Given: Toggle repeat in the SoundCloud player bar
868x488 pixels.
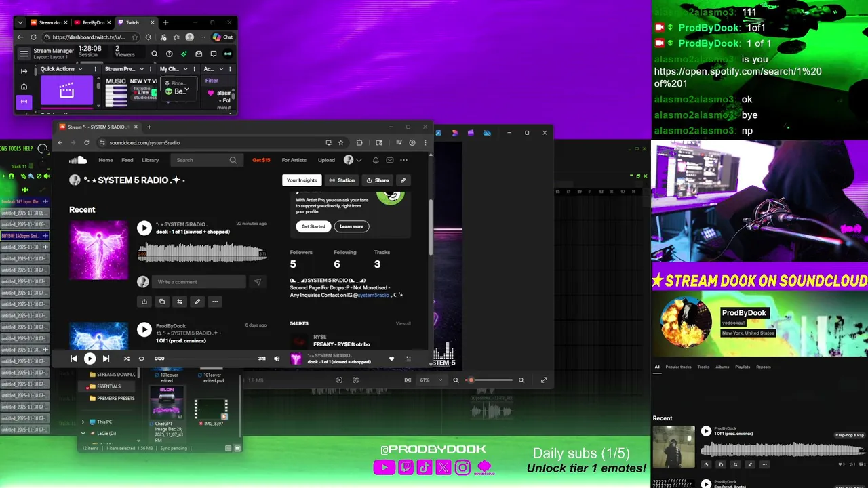Looking at the screenshot, I should coord(141,359).
